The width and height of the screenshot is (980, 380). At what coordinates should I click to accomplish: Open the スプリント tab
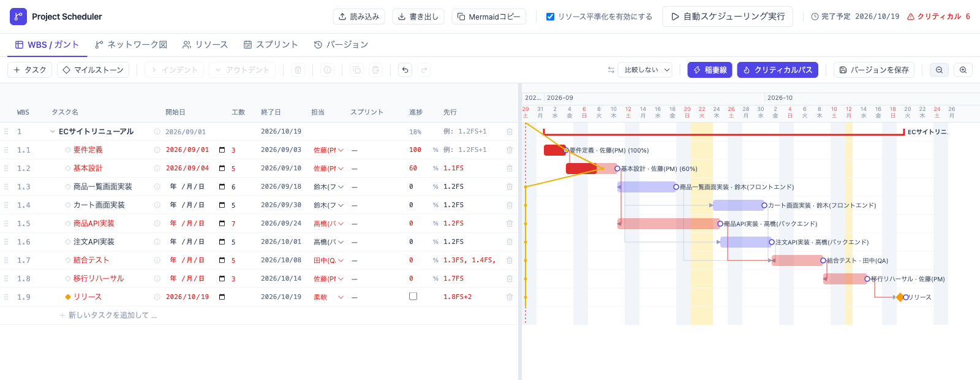pos(271,45)
